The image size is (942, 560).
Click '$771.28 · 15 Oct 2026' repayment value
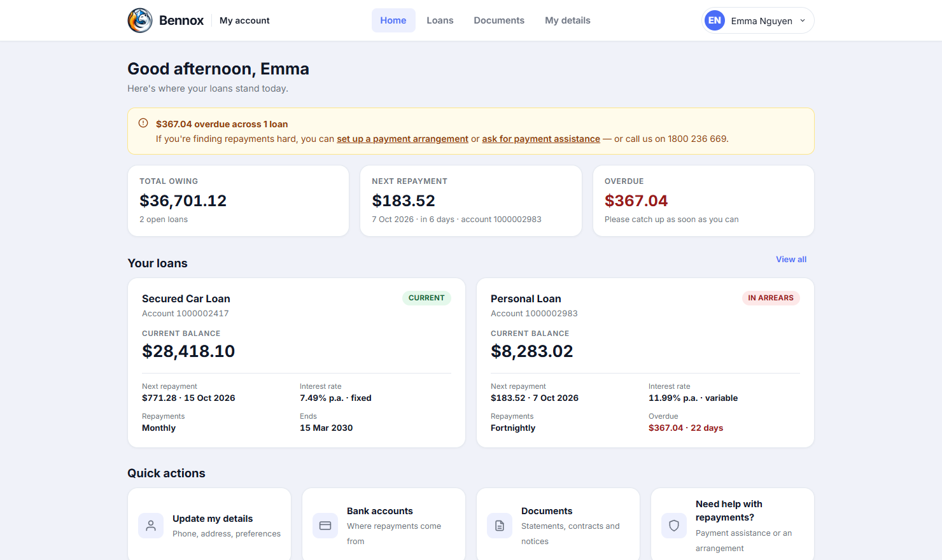click(188, 398)
